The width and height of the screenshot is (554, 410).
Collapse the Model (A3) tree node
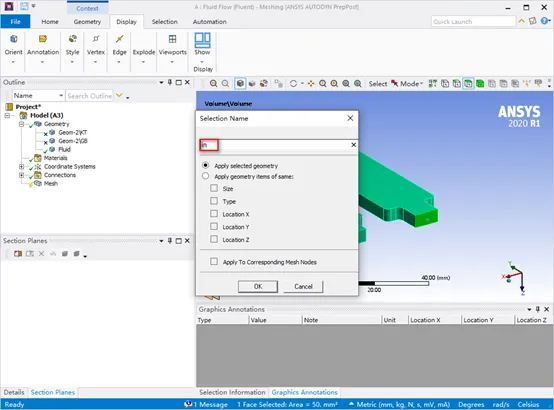point(7,116)
